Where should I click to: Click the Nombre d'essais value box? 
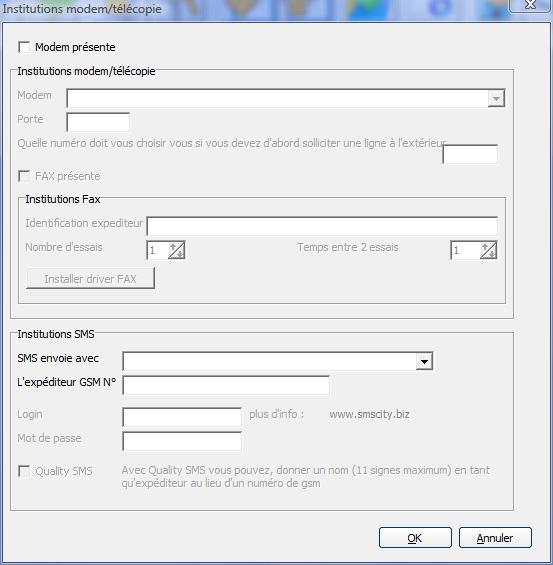[x=157, y=250]
